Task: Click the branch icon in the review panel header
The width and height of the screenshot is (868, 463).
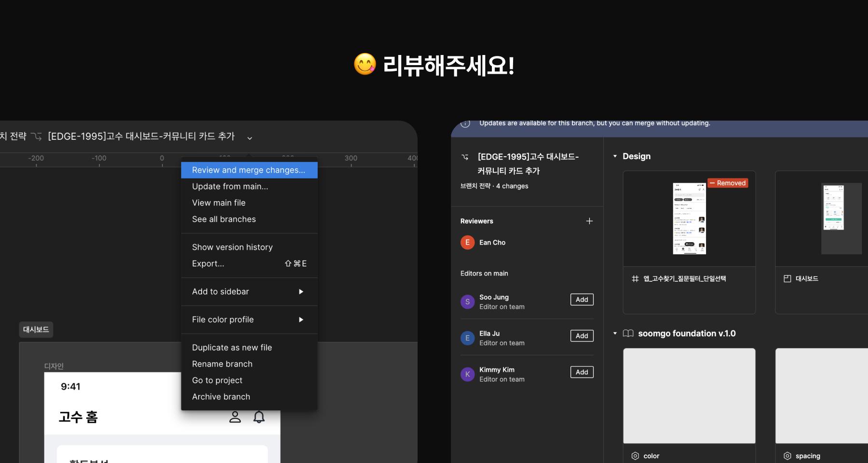Action: pyautogui.click(x=465, y=157)
